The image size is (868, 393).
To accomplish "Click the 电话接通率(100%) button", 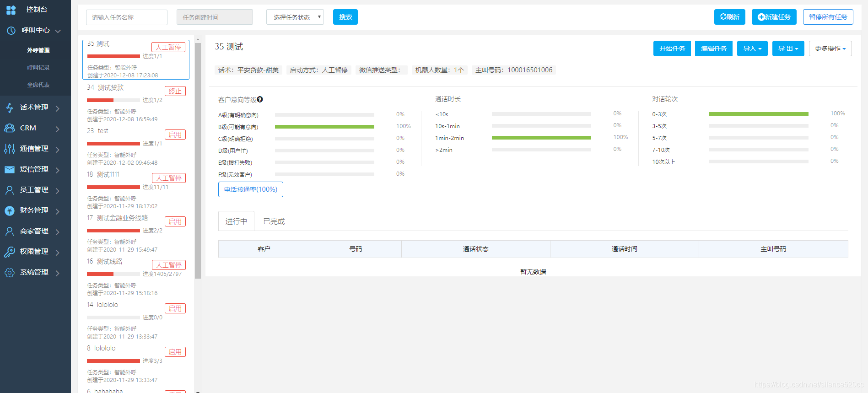I will point(251,189).
